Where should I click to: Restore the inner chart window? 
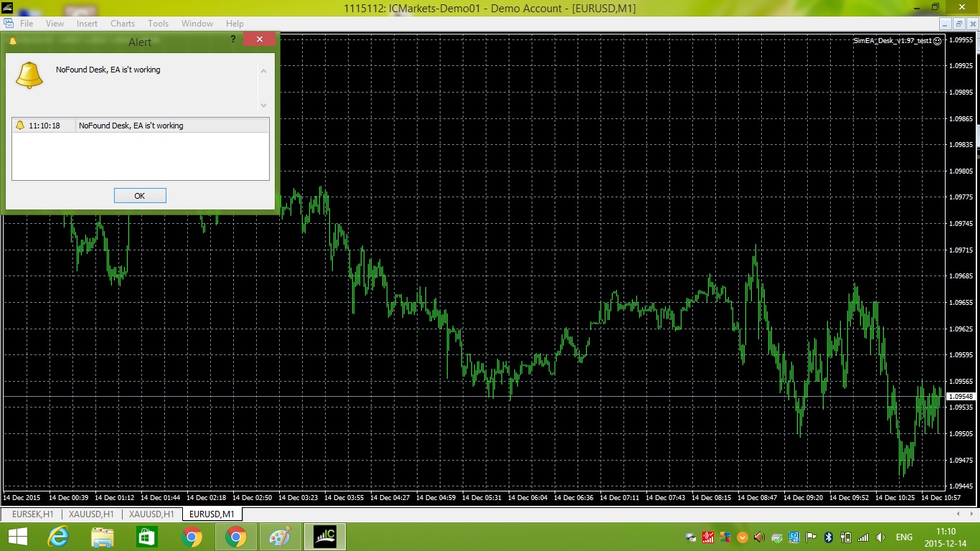(x=958, y=24)
